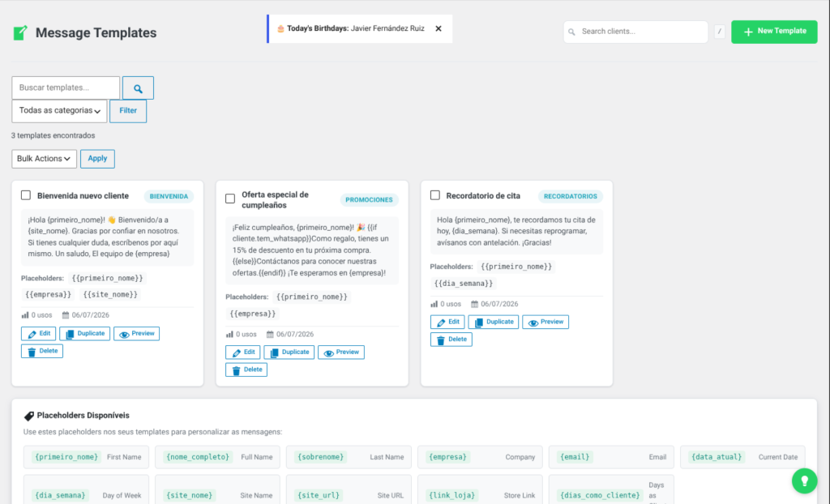Apply the selected bulk action

point(97,159)
